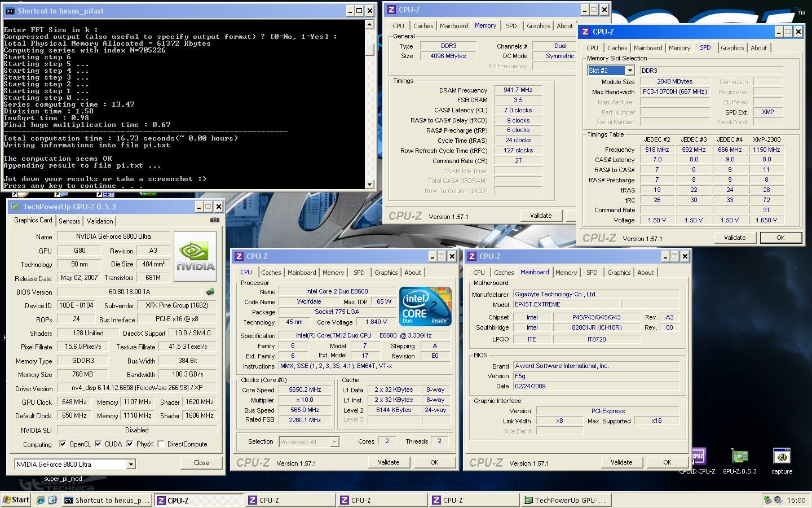Image resolution: width=812 pixels, height=508 pixels.
Task: Toggle the CUDA checkbox in GPU-Z
Action: click(x=98, y=444)
